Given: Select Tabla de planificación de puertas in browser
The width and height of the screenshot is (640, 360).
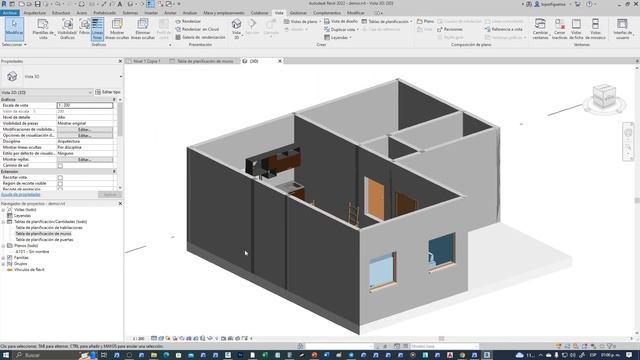Looking at the screenshot, I should tap(44, 240).
